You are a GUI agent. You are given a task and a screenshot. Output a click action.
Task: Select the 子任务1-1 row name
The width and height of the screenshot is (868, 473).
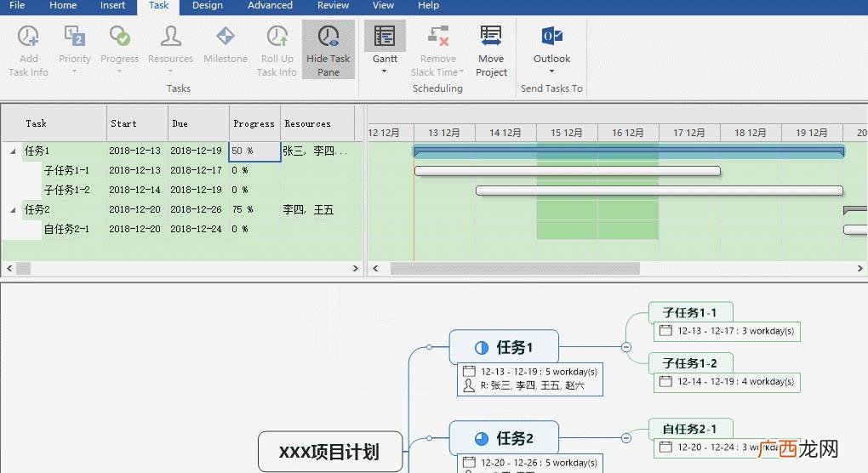(66, 170)
